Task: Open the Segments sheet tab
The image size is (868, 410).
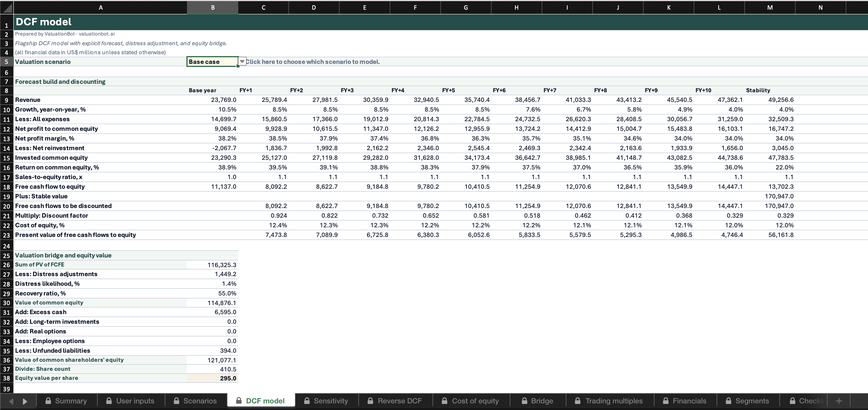Action: (748, 401)
